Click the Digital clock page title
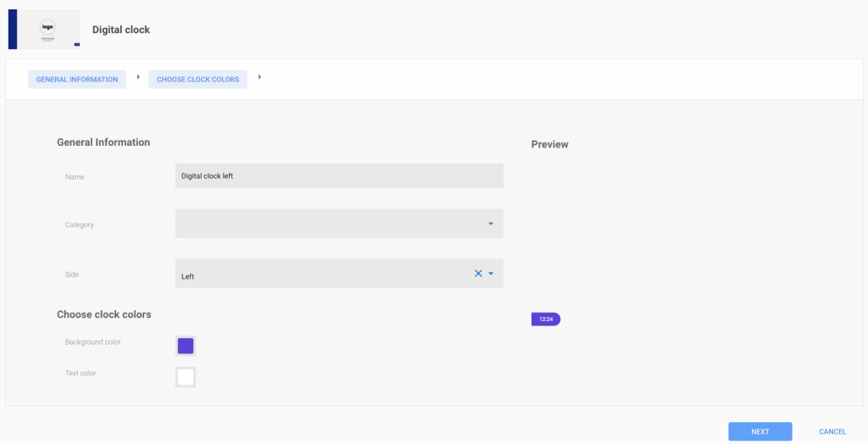868x444 pixels. (x=120, y=30)
